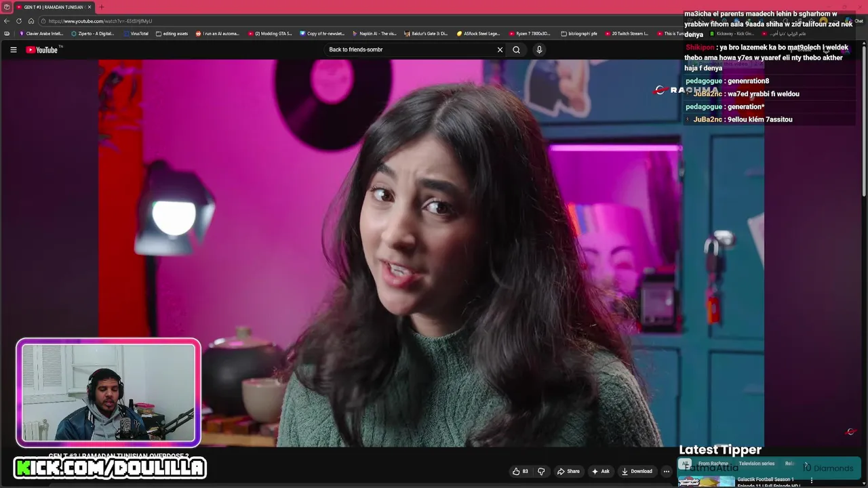Like the video with thumbs up
The width and height of the screenshot is (868, 488).
pos(520,471)
